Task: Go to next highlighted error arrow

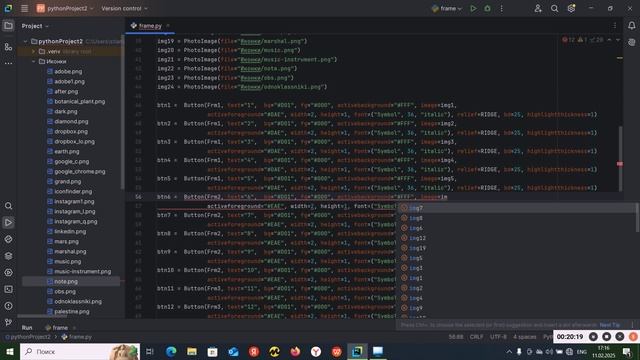Action: 618,40
